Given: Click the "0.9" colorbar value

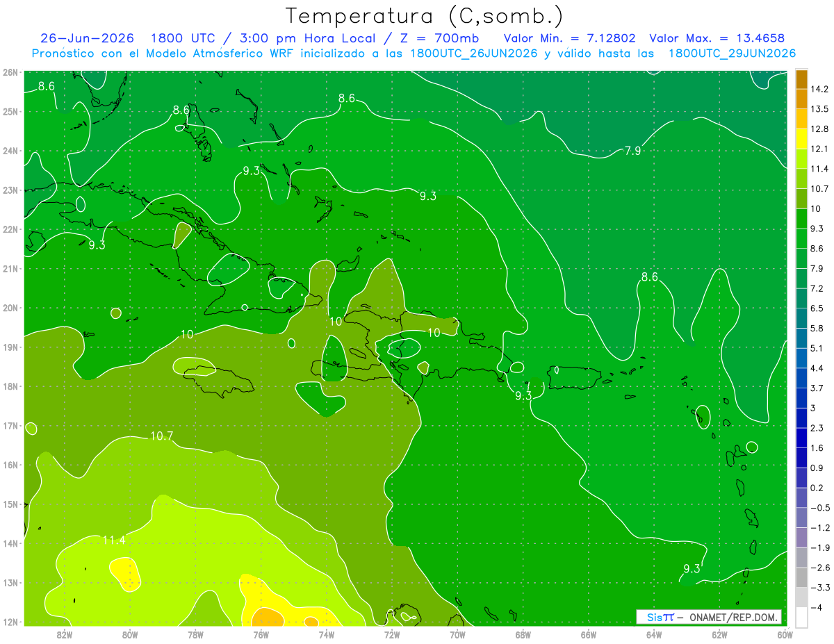Looking at the screenshot, I should (x=817, y=468).
